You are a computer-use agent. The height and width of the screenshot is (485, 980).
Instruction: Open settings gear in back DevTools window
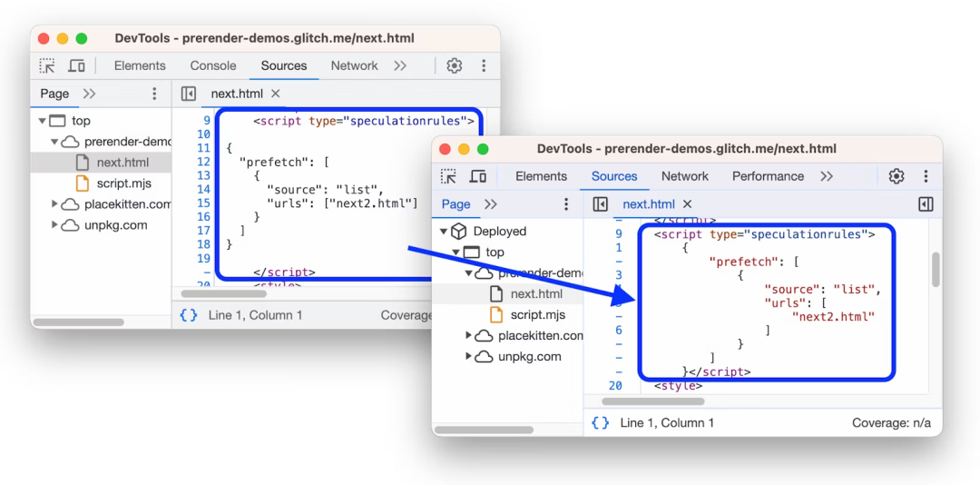[x=455, y=65]
